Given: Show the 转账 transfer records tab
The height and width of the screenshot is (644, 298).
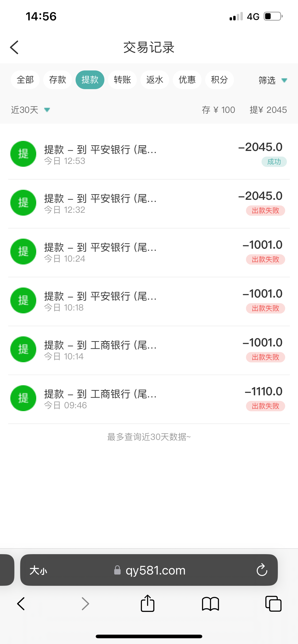Looking at the screenshot, I should coord(122,80).
